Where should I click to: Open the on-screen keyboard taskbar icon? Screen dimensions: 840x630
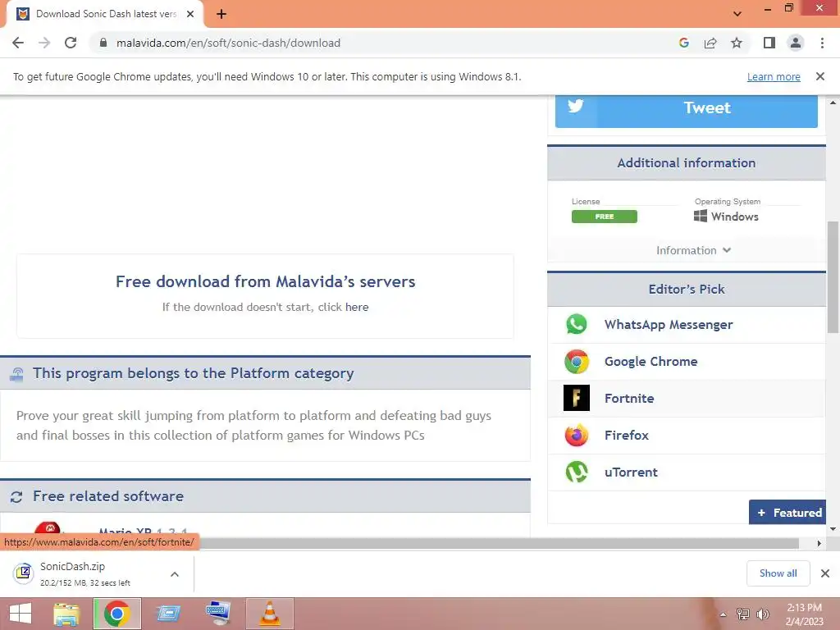[218, 614]
